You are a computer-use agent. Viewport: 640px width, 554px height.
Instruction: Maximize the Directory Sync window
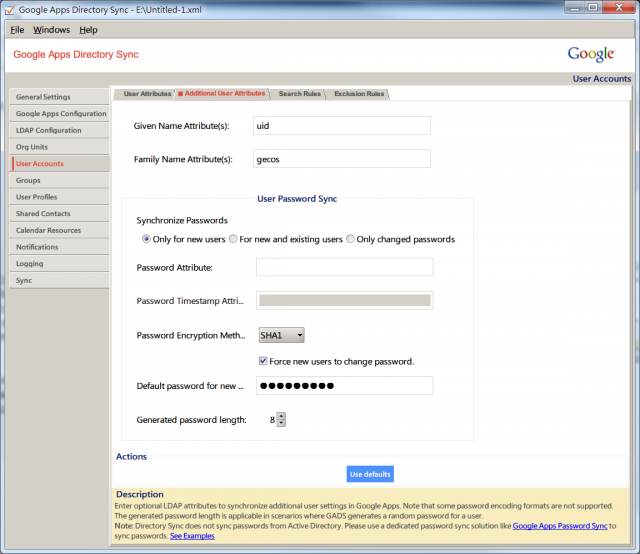(x=593, y=7)
